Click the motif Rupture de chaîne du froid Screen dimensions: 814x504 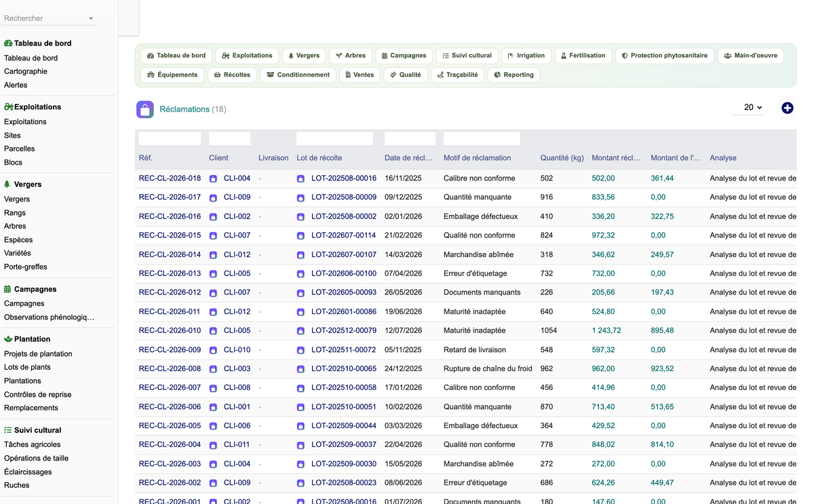pyautogui.click(x=488, y=369)
